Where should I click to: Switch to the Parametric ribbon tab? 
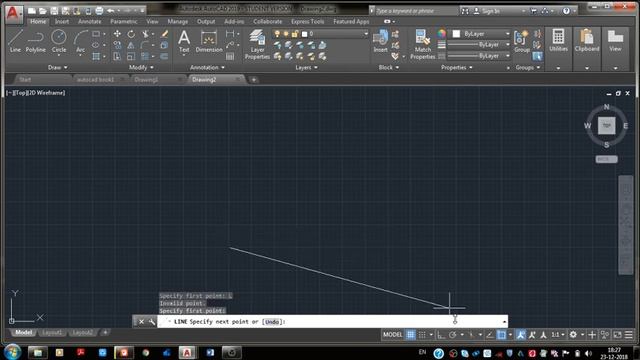124,21
